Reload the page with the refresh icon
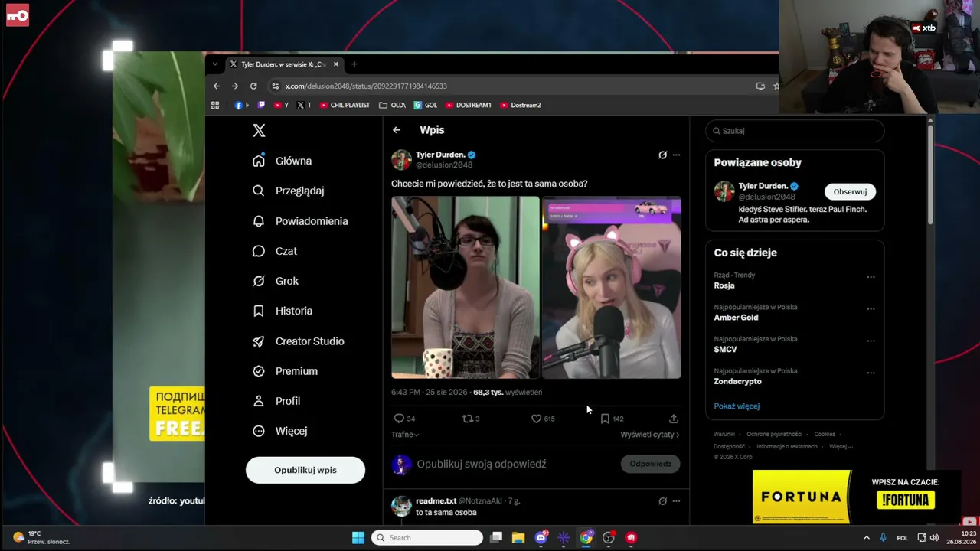Image resolution: width=980 pixels, height=551 pixels. click(x=253, y=86)
